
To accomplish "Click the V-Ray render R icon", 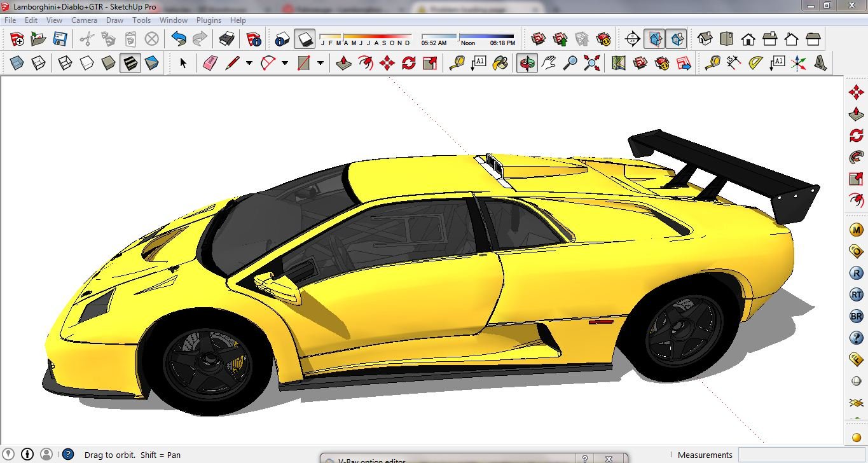I will click(857, 273).
